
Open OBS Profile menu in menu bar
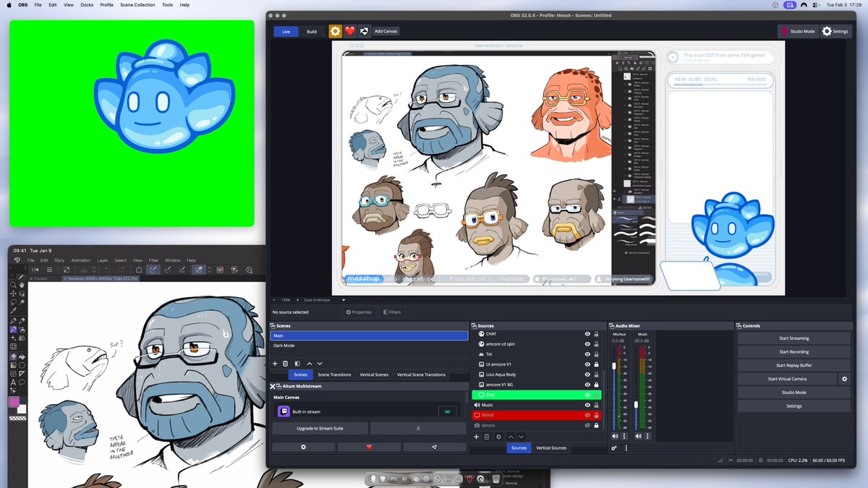click(x=107, y=5)
